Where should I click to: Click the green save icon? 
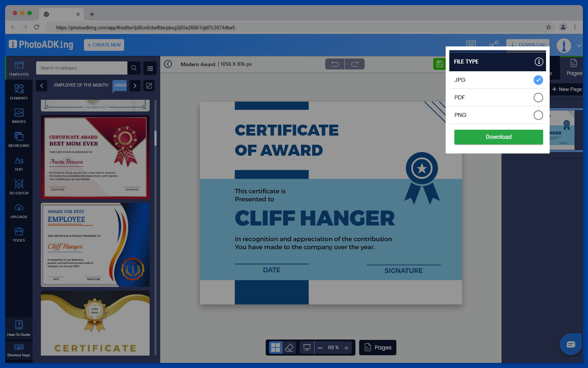(439, 64)
